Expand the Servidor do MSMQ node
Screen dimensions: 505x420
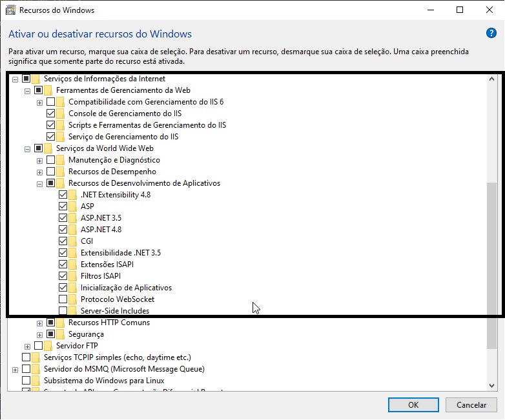point(14,369)
